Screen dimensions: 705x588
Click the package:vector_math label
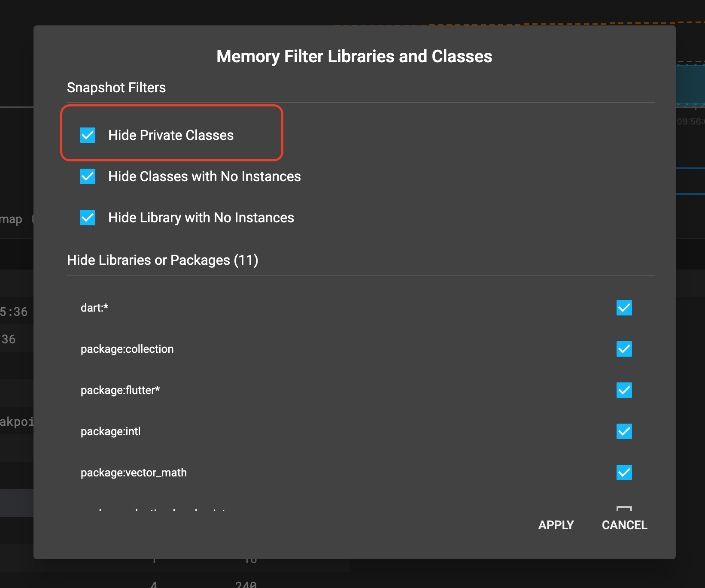point(134,473)
